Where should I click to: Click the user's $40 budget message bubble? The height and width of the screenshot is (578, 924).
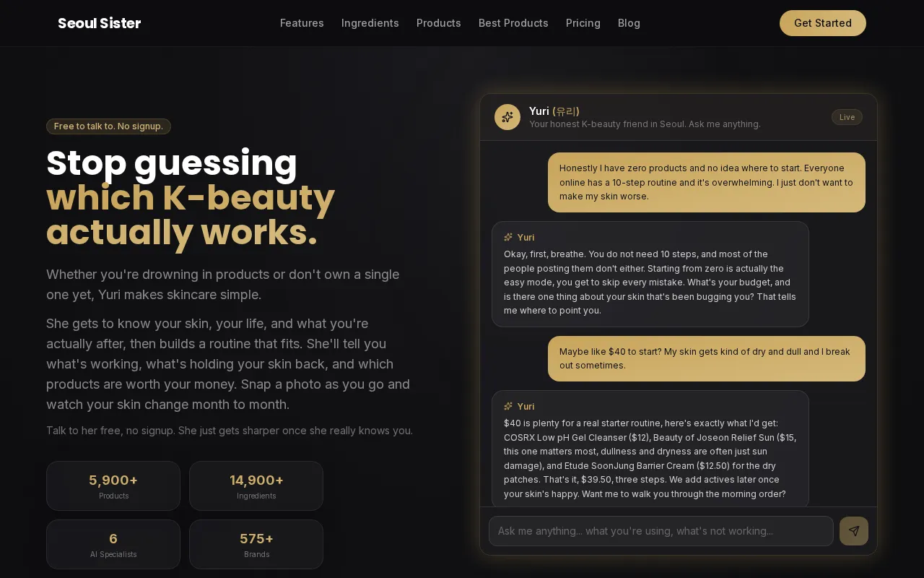tap(707, 358)
